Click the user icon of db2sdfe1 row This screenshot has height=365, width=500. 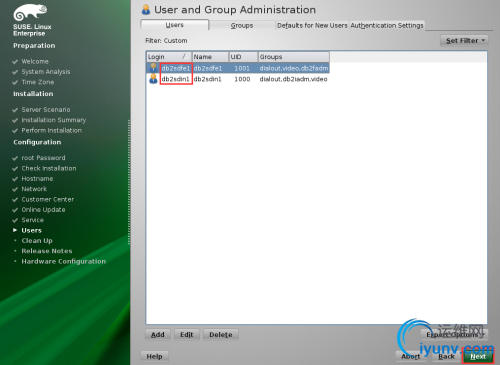pyautogui.click(x=153, y=68)
